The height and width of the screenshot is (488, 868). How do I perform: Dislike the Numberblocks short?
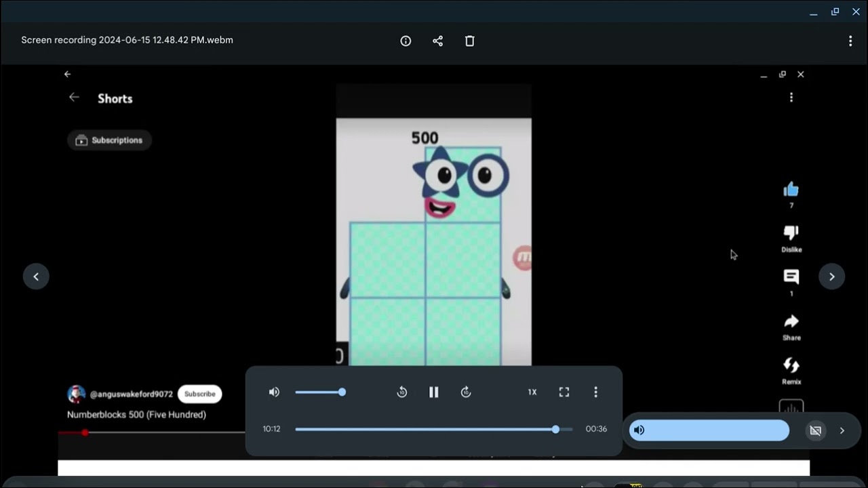click(x=791, y=233)
